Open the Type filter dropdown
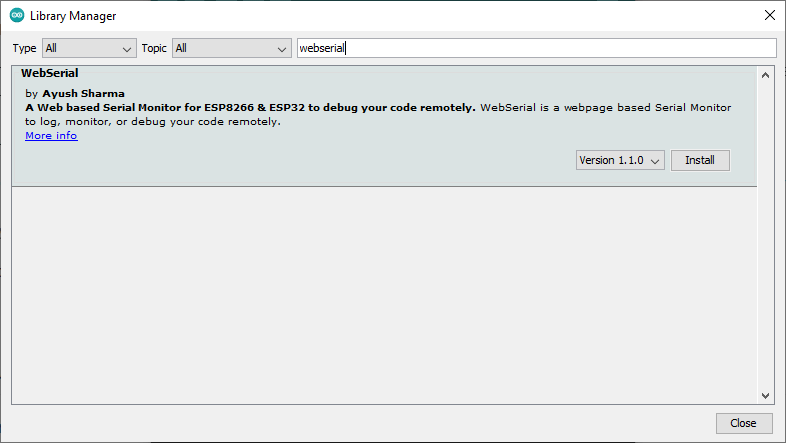Image resolution: width=786 pixels, height=443 pixels. [89, 48]
